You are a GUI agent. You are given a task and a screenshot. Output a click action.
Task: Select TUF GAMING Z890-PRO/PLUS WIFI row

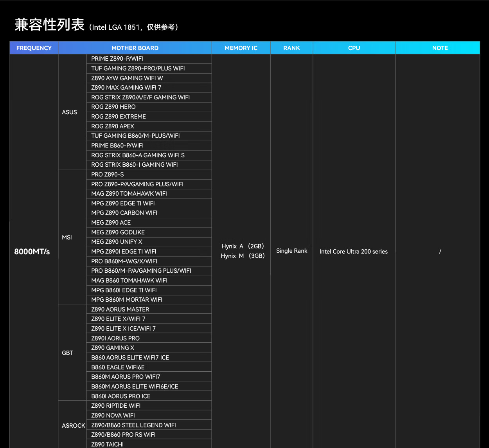pos(149,68)
